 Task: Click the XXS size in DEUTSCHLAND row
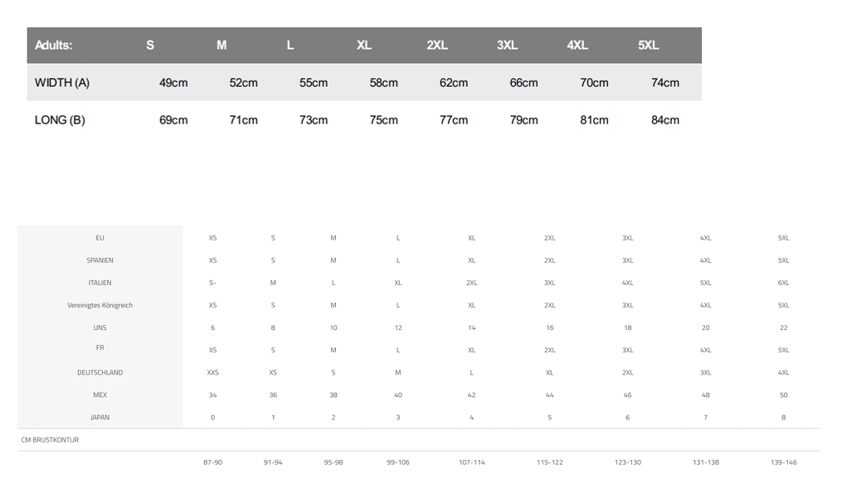[212, 372]
